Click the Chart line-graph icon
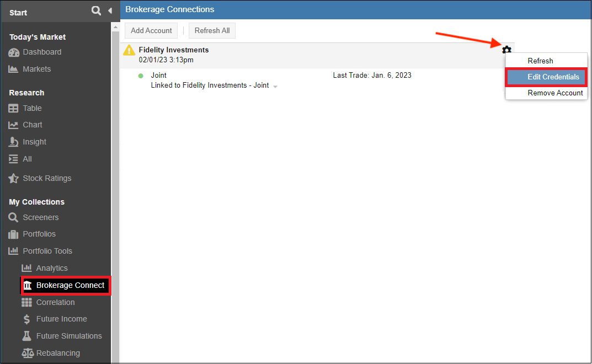Screen dimensions: 592x364 (13, 125)
